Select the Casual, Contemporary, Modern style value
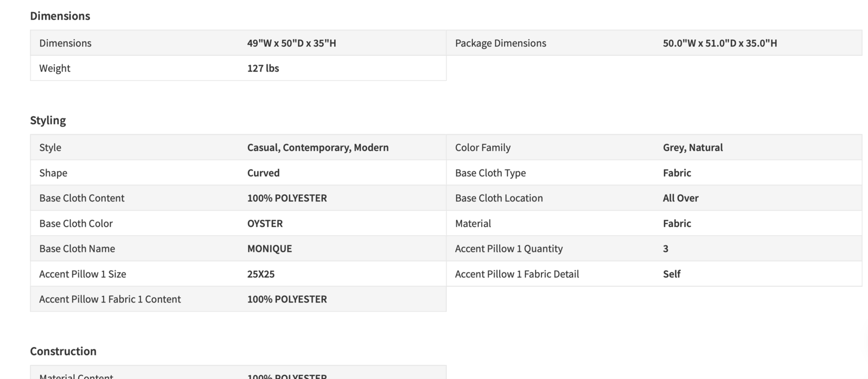 317,147
